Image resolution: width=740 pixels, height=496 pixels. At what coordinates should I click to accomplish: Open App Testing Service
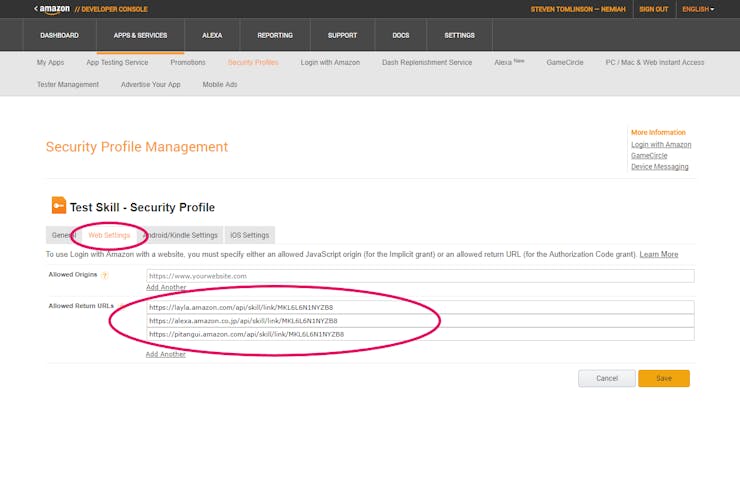pyautogui.click(x=117, y=62)
